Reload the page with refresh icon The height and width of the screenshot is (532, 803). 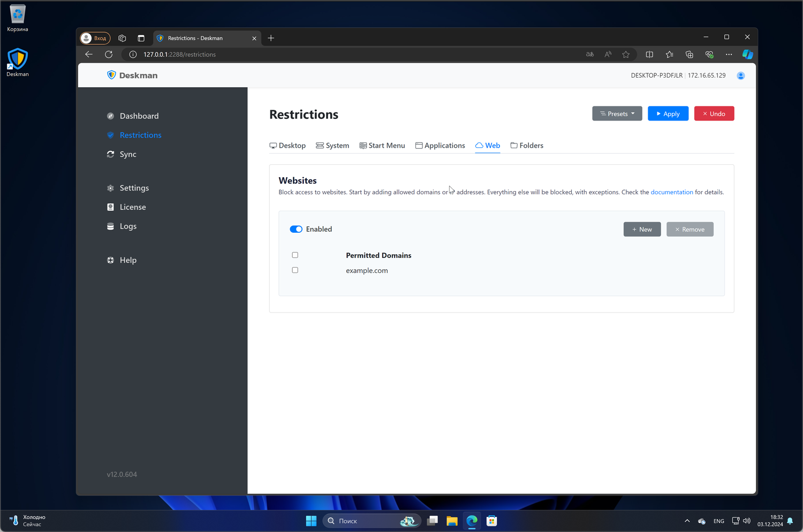pyautogui.click(x=109, y=55)
